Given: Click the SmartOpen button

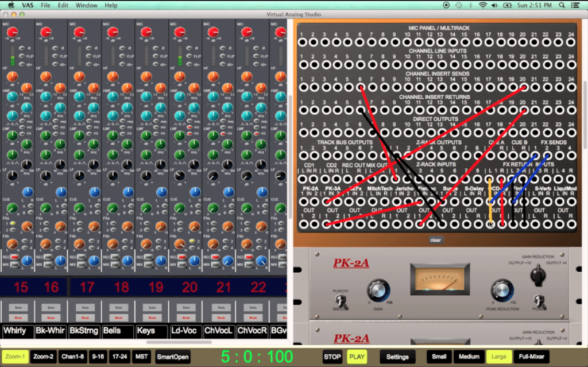Looking at the screenshot, I should 172,356.
